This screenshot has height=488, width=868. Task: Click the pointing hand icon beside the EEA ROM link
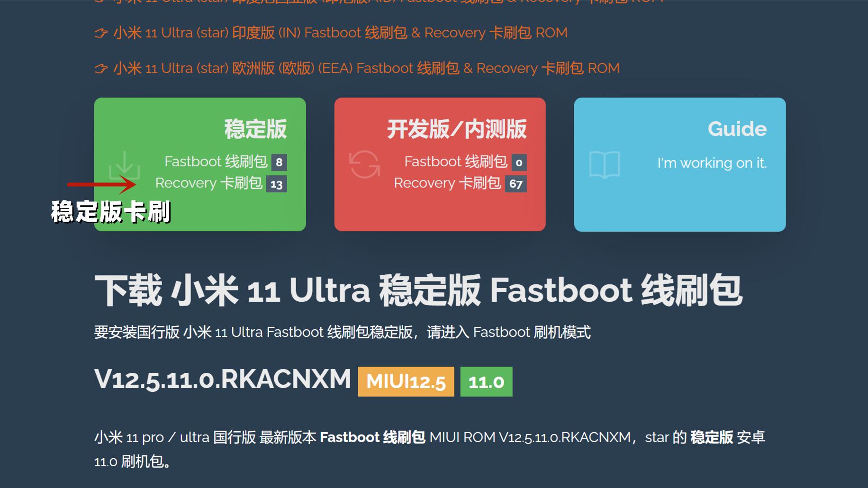click(x=101, y=69)
